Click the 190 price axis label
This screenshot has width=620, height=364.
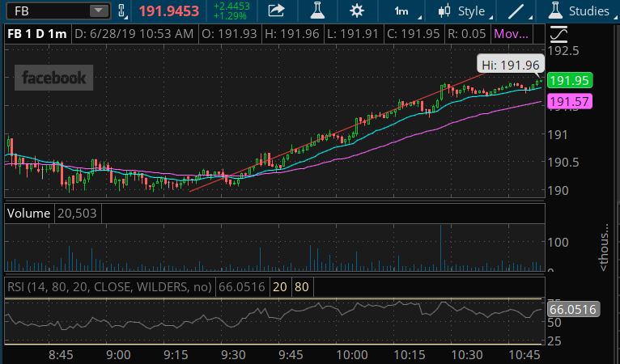pyautogui.click(x=558, y=191)
